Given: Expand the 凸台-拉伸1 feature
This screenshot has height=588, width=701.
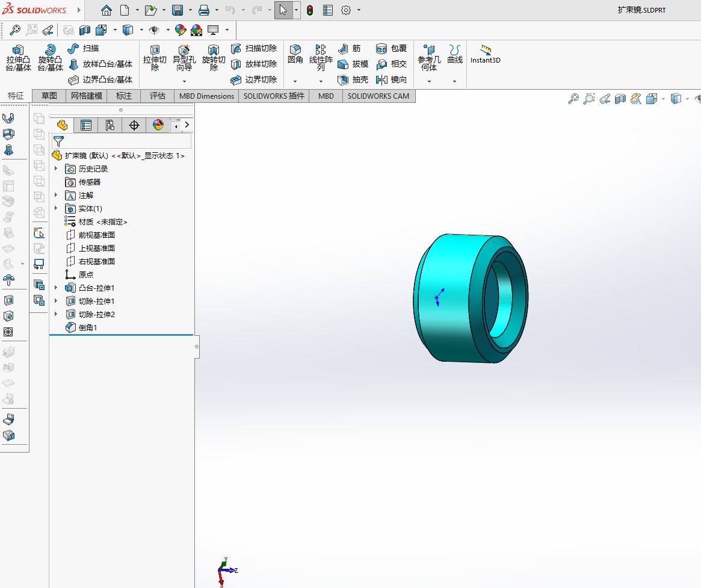Looking at the screenshot, I should click(x=56, y=288).
